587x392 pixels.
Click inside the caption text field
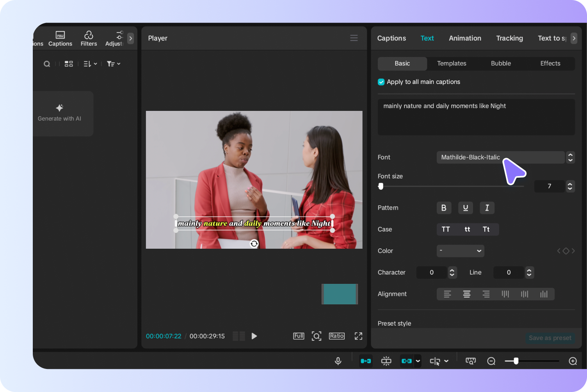476,117
